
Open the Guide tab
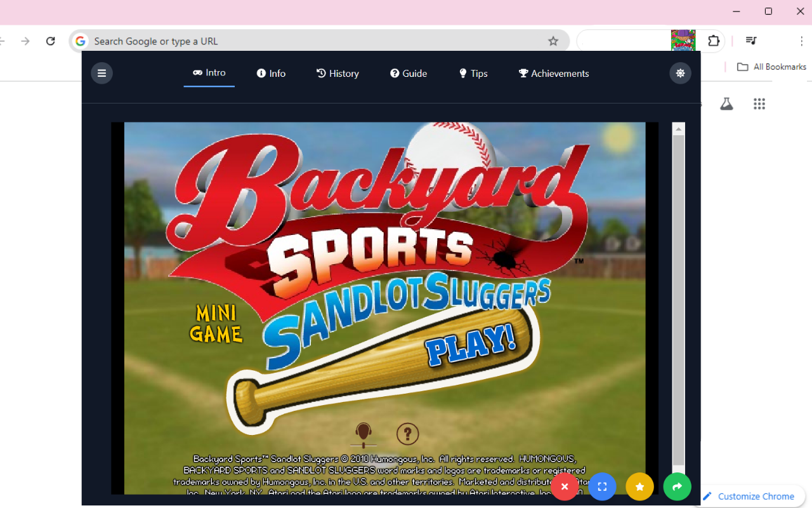[409, 74]
